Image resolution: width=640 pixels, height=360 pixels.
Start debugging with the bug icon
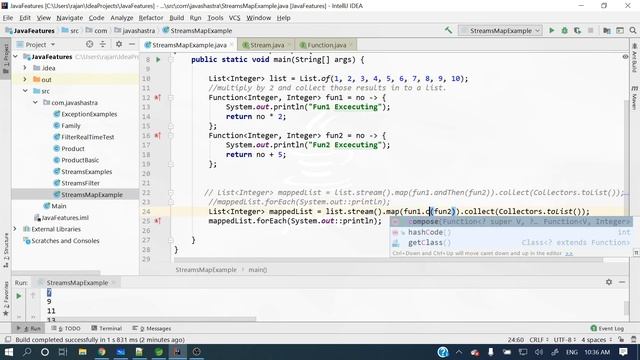564,30
